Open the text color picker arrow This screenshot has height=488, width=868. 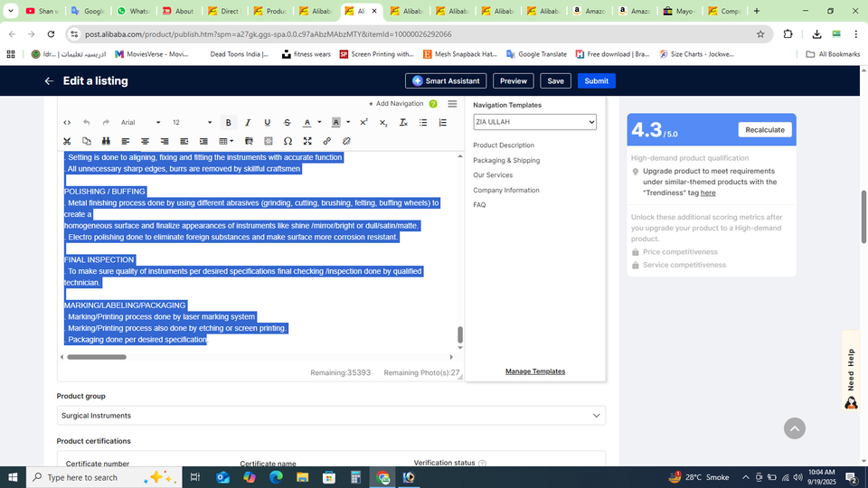[318, 123]
